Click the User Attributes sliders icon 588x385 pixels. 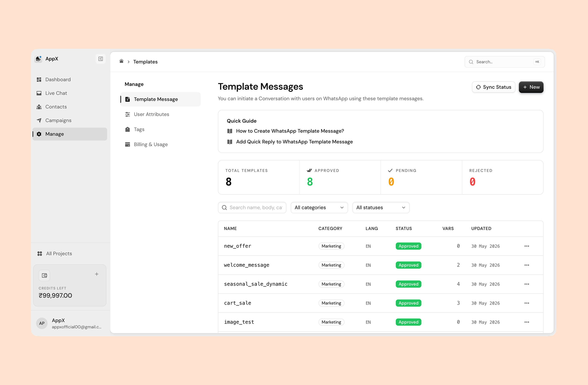coord(128,114)
